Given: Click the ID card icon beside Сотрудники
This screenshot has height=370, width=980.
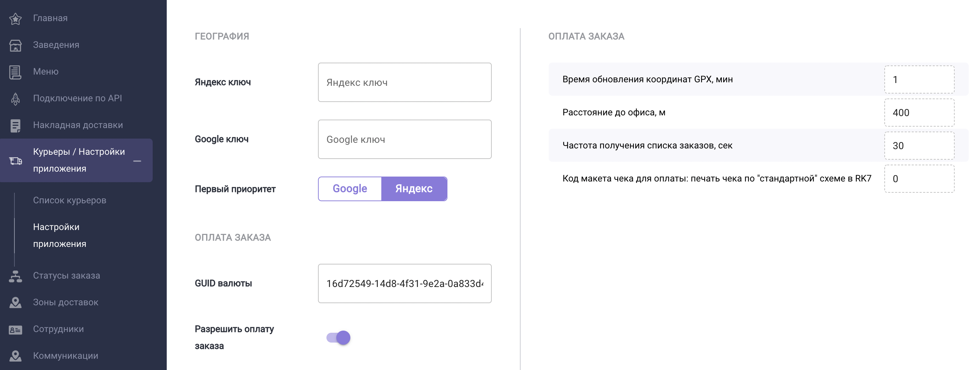Looking at the screenshot, I should tap(15, 329).
